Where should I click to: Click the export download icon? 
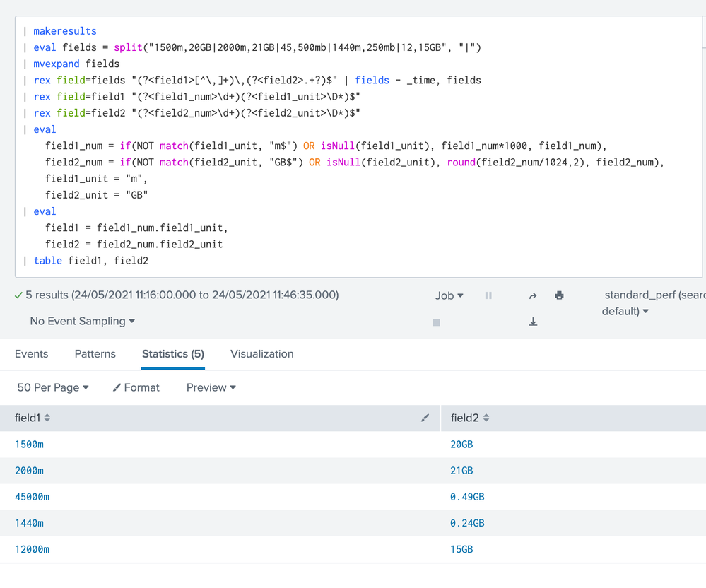533,322
